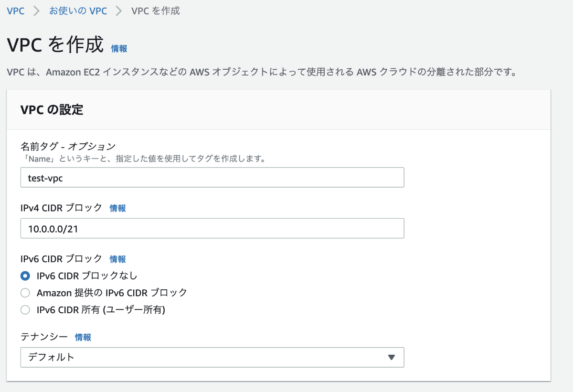The height and width of the screenshot is (392, 573).
Task: Go to お使いの VPC breadcrumb
Action: coord(78,11)
